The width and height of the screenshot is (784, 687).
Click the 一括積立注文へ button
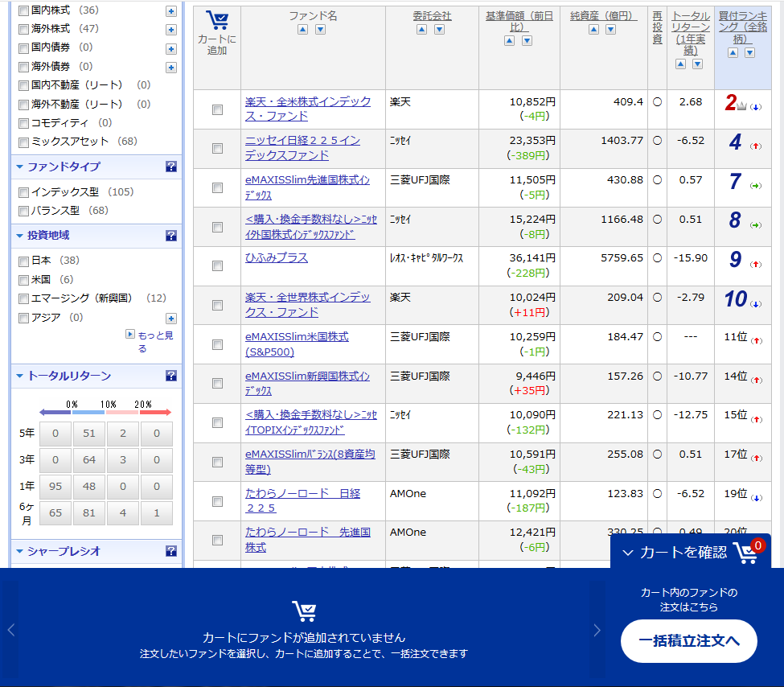tap(688, 641)
